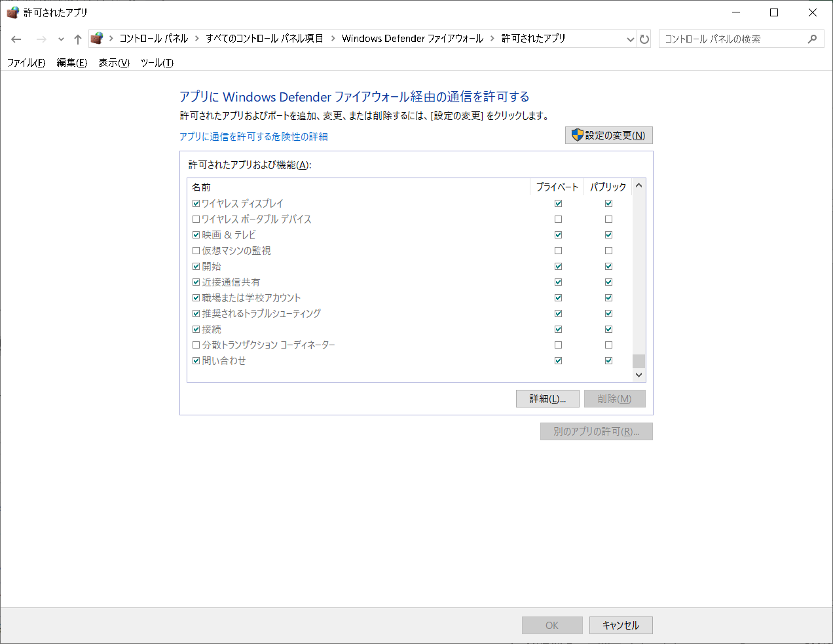
Task: Expand the chevron before コントロール パネル
Action: click(x=111, y=39)
